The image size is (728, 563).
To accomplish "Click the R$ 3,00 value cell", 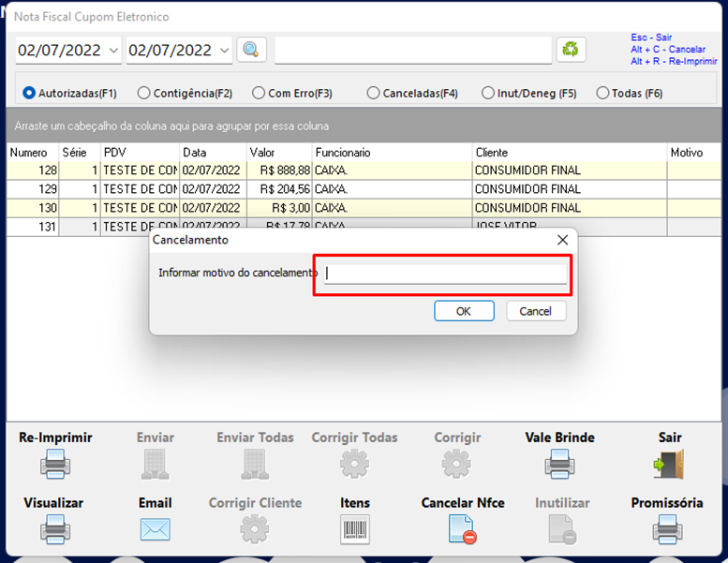I will 279,208.
